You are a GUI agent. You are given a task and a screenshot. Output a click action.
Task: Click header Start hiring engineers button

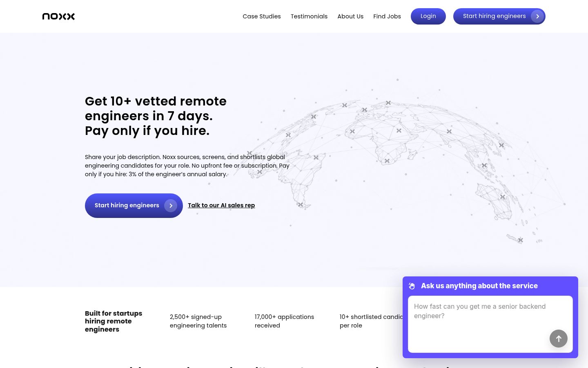pos(499,16)
